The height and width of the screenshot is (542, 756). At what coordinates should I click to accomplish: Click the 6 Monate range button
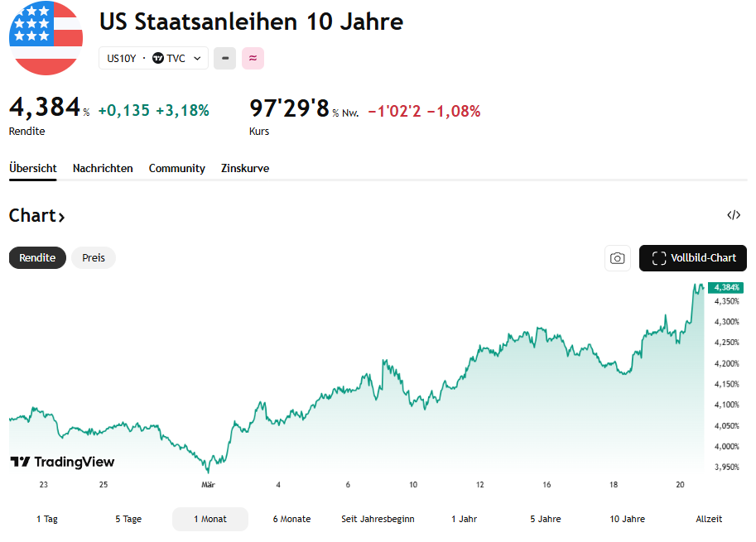click(x=291, y=519)
